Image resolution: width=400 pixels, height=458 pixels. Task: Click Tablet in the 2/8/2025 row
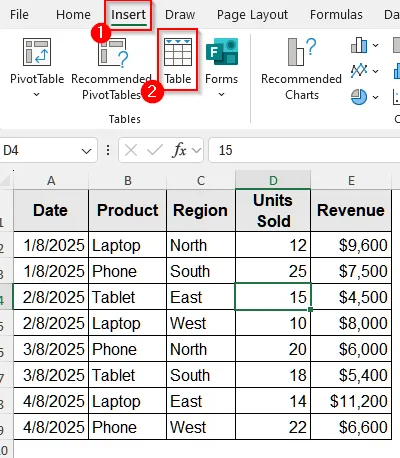(x=128, y=297)
